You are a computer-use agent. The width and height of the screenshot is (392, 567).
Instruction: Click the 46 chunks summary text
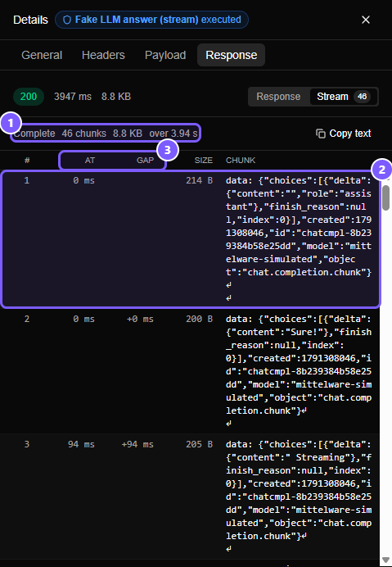coord(83,134)
